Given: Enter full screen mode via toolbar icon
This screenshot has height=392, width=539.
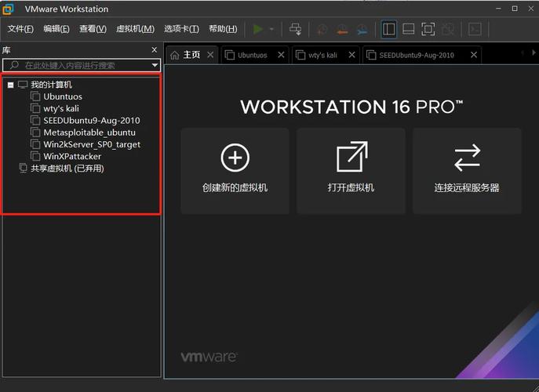Looking at the screenshot, I should pos(428,29).
